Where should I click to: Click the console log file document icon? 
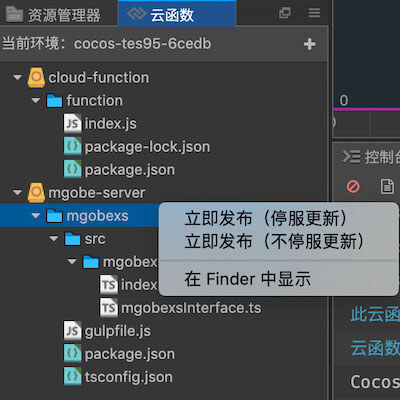tap(387, 186)
